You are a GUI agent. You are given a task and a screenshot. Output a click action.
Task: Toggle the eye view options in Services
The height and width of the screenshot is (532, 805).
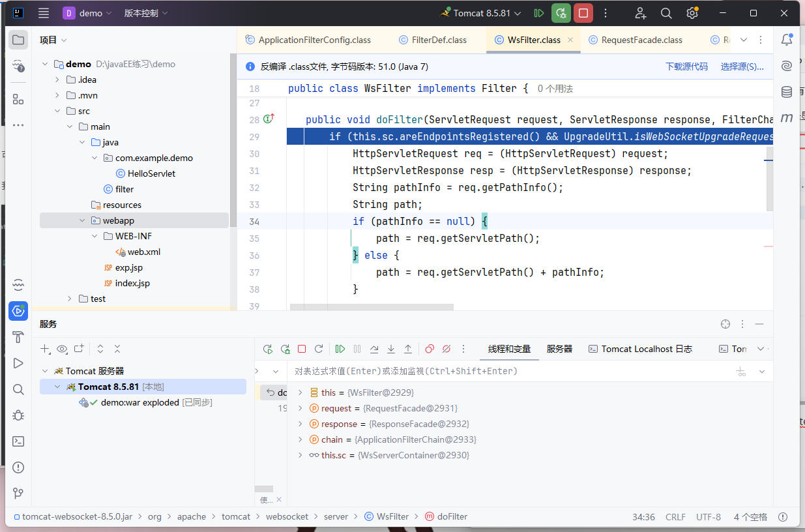point(62,349)
